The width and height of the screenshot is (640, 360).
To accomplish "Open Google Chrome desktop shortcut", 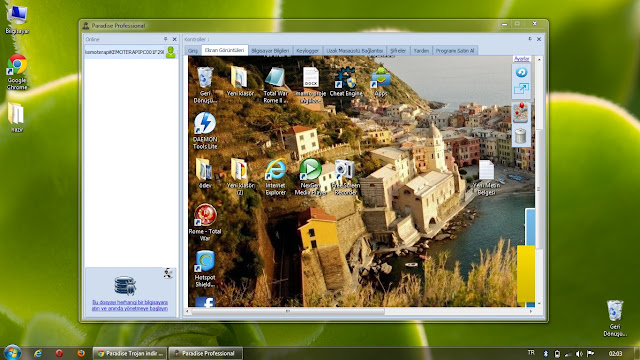I will point(17,72).
